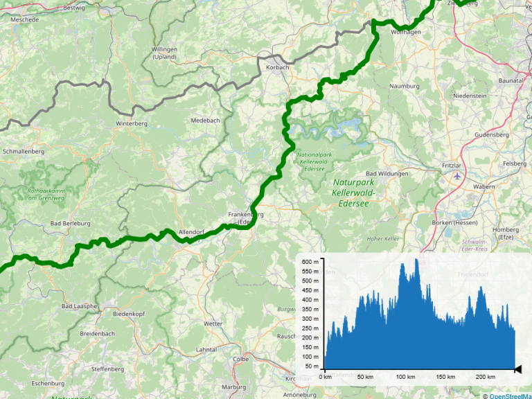Open the OpenStreetMap attribution link
The height and width of the screenshot is (399, 532).
(509, 396)
